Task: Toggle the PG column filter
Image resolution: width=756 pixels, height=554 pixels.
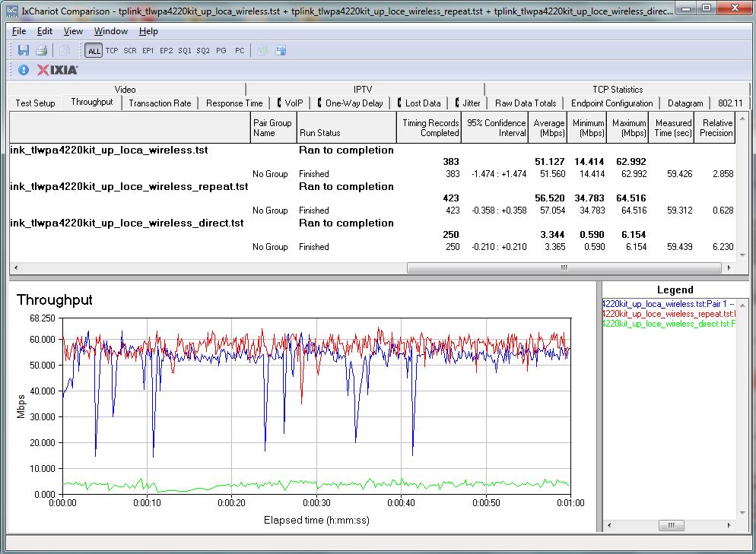Action: [221, 51]
